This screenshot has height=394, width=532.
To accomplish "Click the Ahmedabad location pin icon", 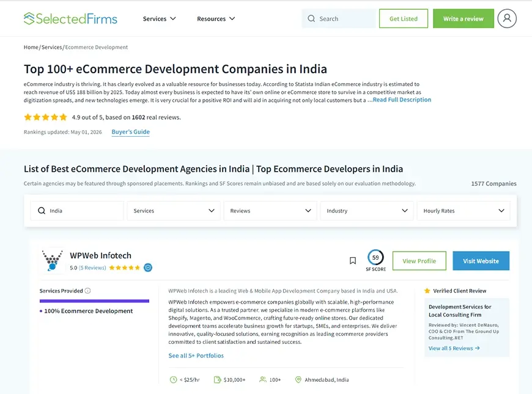I will [x=298, y=379].
